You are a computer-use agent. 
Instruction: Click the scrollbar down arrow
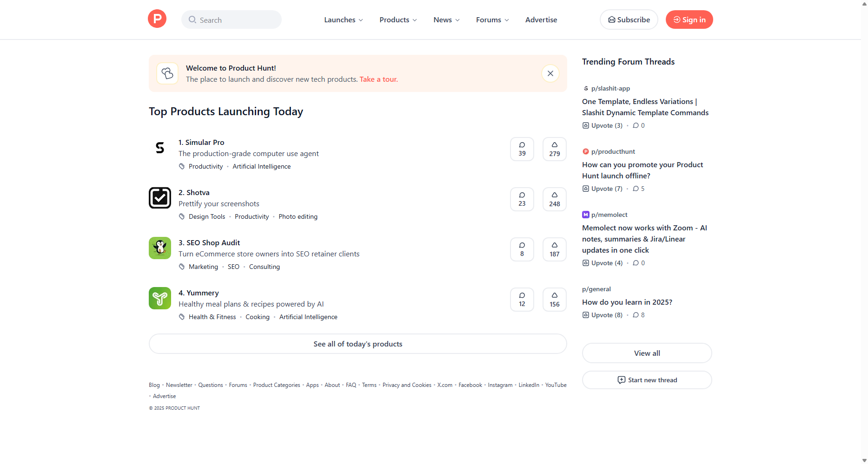coord(864,460)
